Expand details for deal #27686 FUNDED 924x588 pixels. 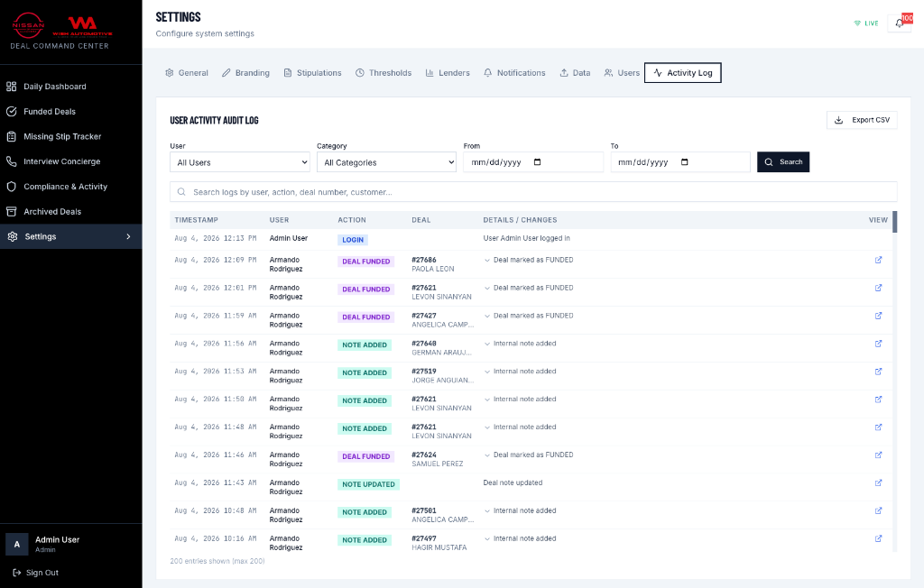pos(487,260)
